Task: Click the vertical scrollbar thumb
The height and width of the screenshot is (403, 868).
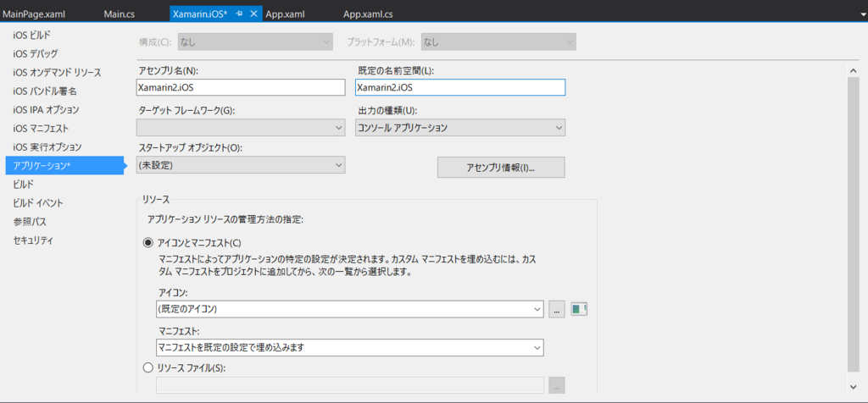Action: pyautogui.click(x=854, y=224)
